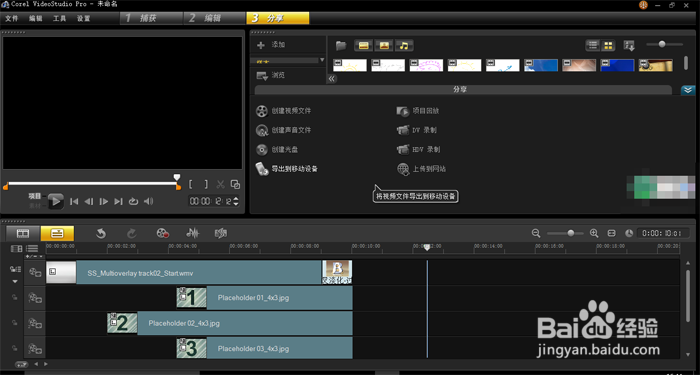
Task: Open the auto music icon
Action: (221, 233)
